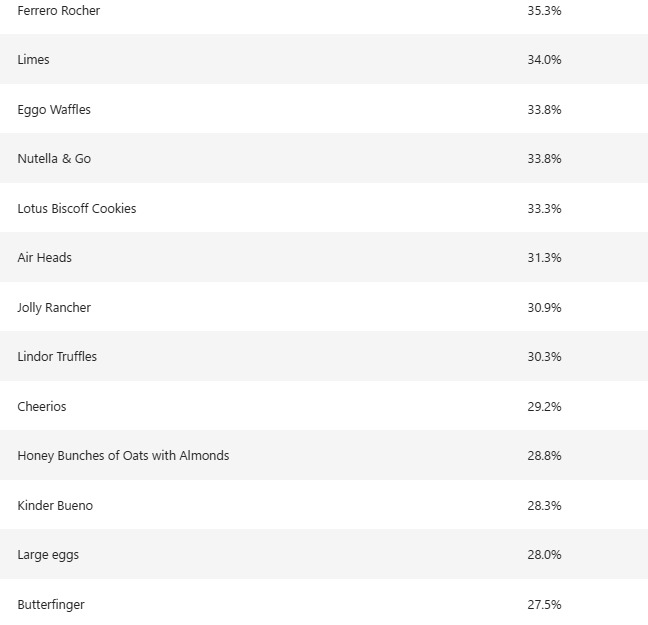Select Lindor Truffles in the table
648x625 pixels.
57,357
